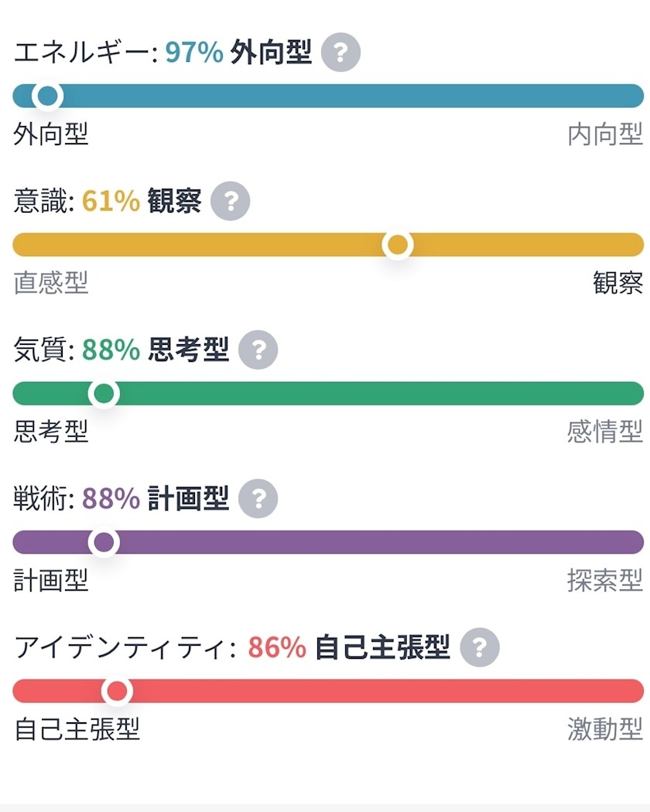Open help icon next to エネルギー 外向型
The image size is (650, 812).
coord(340,53)
